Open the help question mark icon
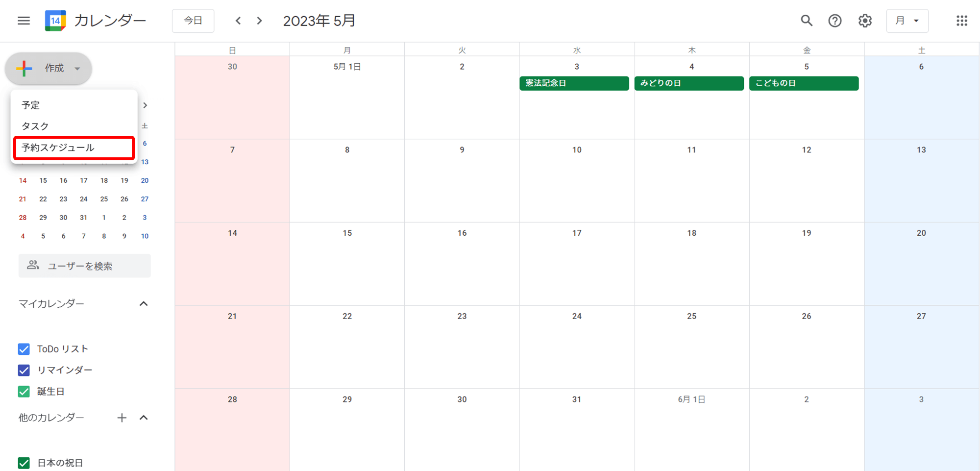This screenshot has height=471, width=980. tap(835, 21)
